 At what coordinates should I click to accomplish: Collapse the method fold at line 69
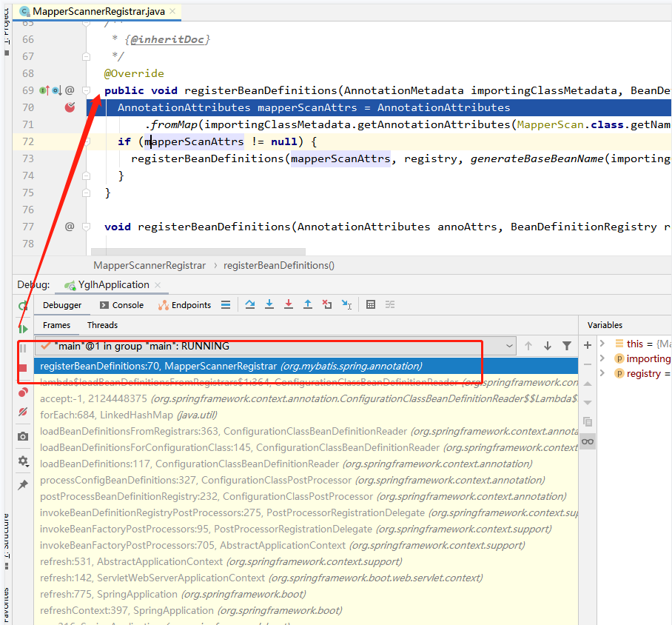point(86,90)
